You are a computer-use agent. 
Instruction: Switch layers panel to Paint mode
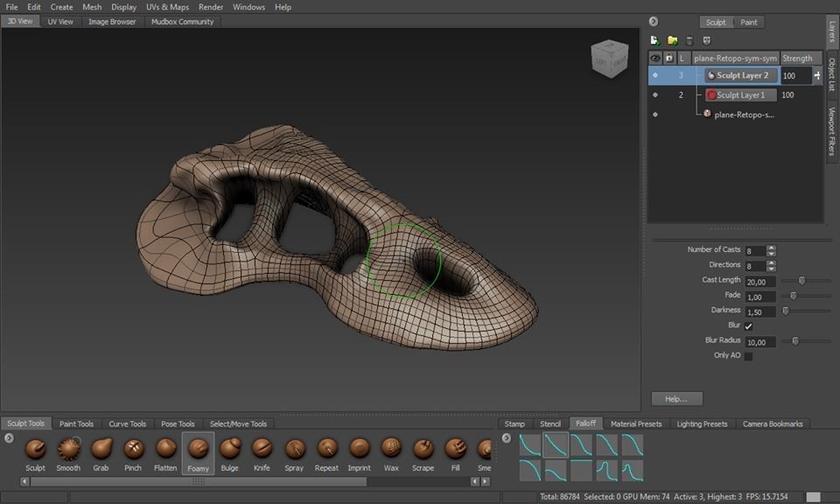click(748, 22)
